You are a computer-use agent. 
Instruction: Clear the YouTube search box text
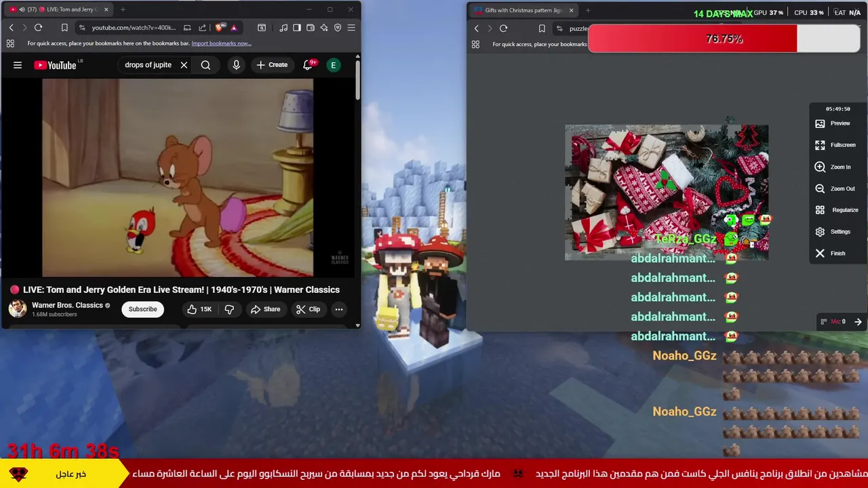(x=184, y=65)
